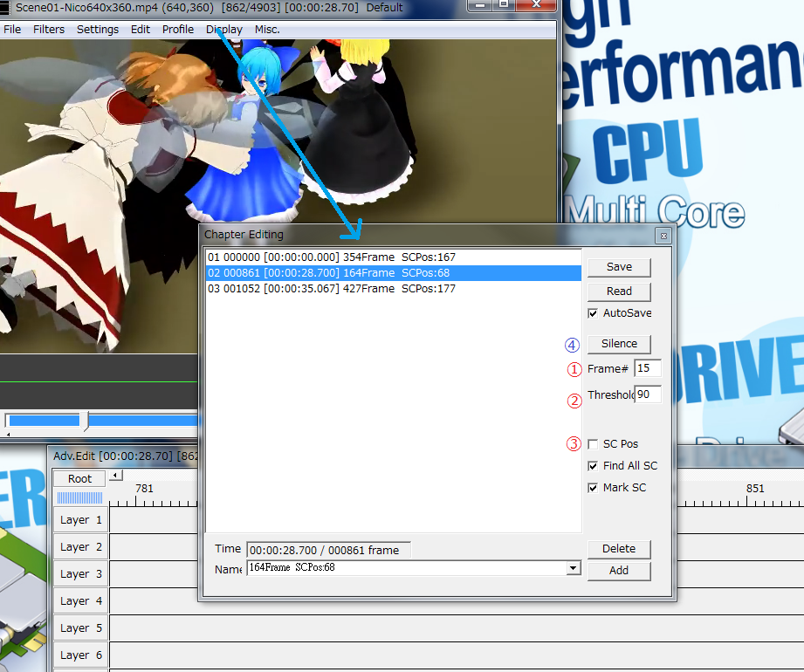The image size is (804, 672).
Task: Open the Display menu
Action: (224, 29)
